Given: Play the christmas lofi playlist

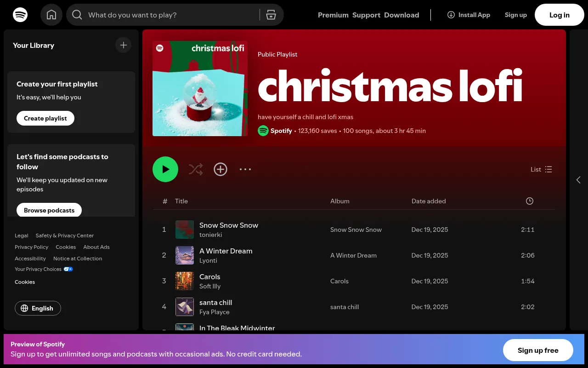Looking at the screenshot, I should pyautogui.click(x=165, y=169).
